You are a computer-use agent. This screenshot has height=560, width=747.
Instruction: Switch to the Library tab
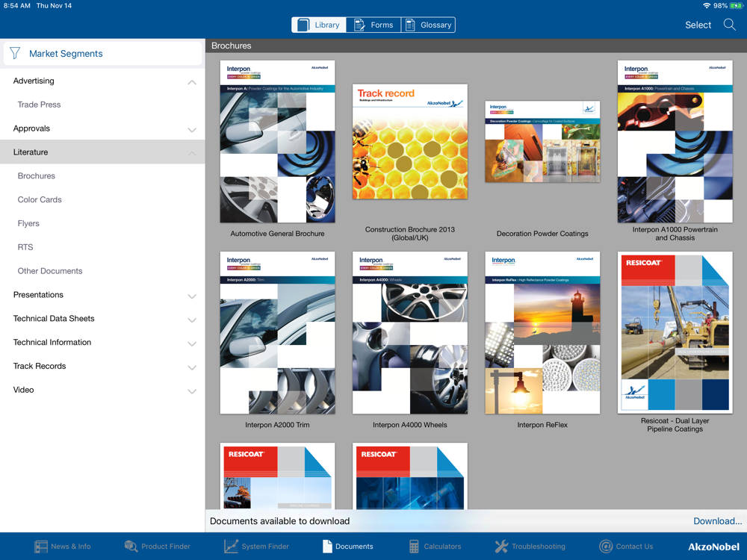click(x=319, y=25)
